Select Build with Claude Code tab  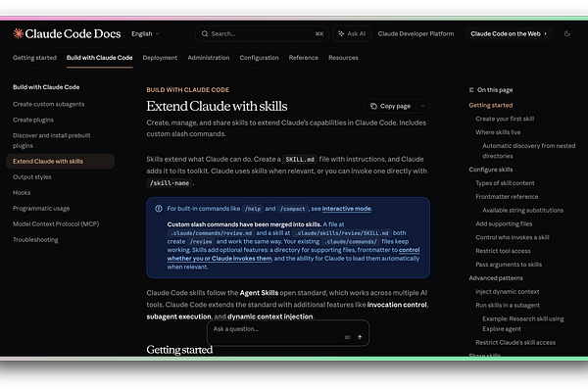(x=99, y=58)
